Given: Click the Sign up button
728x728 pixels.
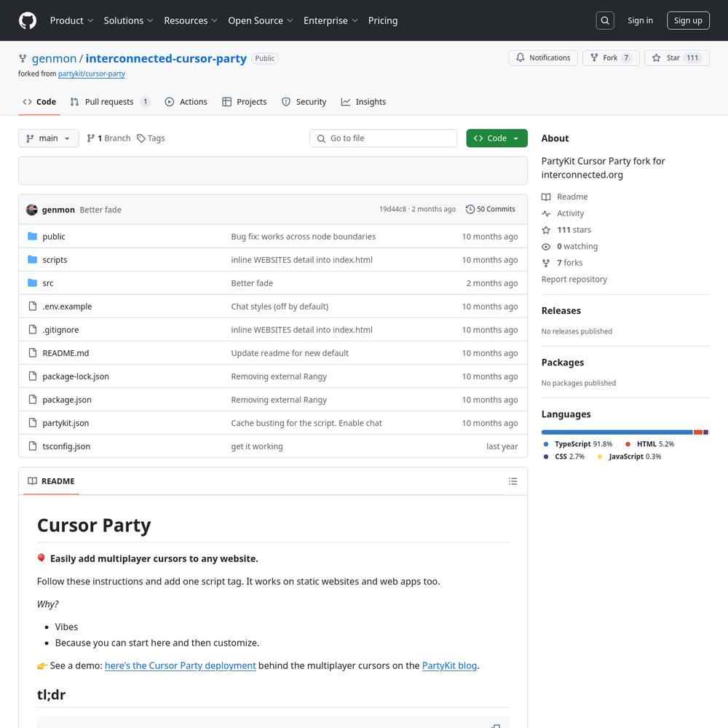Looking at the screenshot, I should [687, 20].
